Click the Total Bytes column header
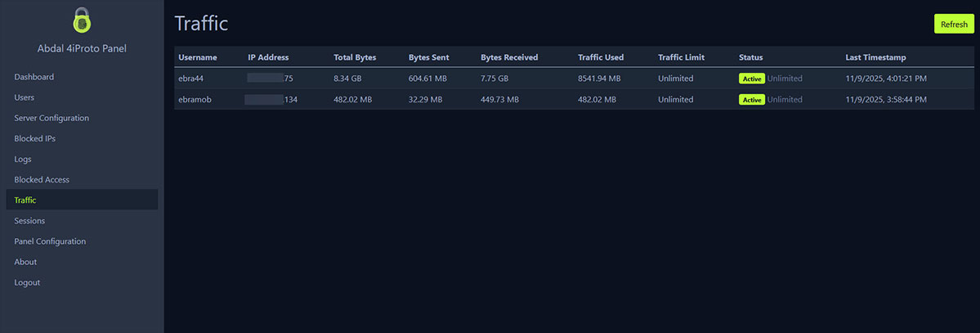 tap(355, 57)
